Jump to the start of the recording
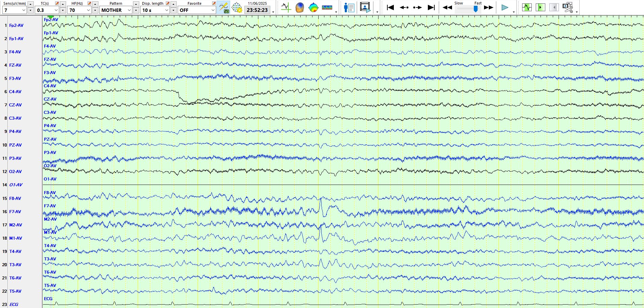Image resolution: width=644 pixels, height=308 pixels. pos(390,7)
